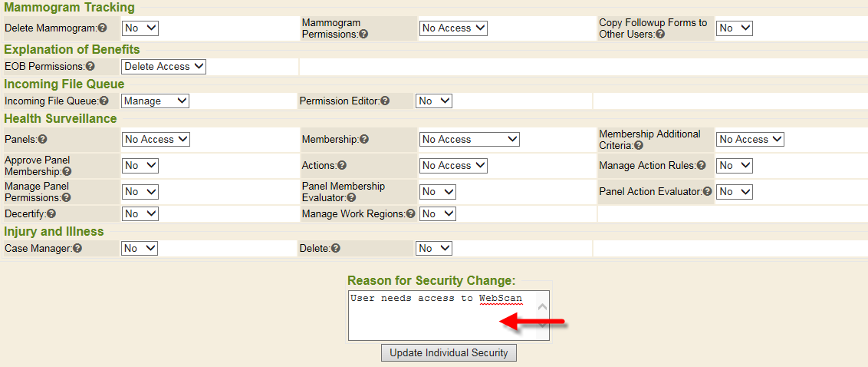Click help icon next to Delete Mammogram

coord(114,28)
